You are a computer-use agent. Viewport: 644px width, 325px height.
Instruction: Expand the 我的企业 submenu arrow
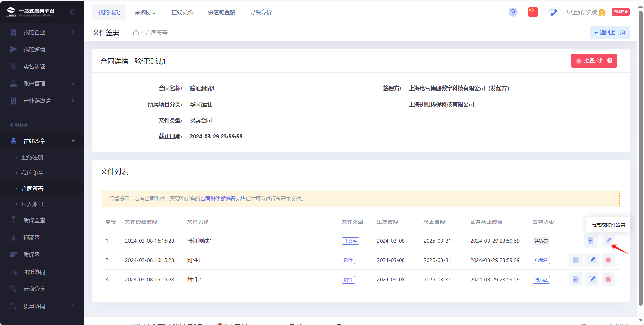pos(73,32)
